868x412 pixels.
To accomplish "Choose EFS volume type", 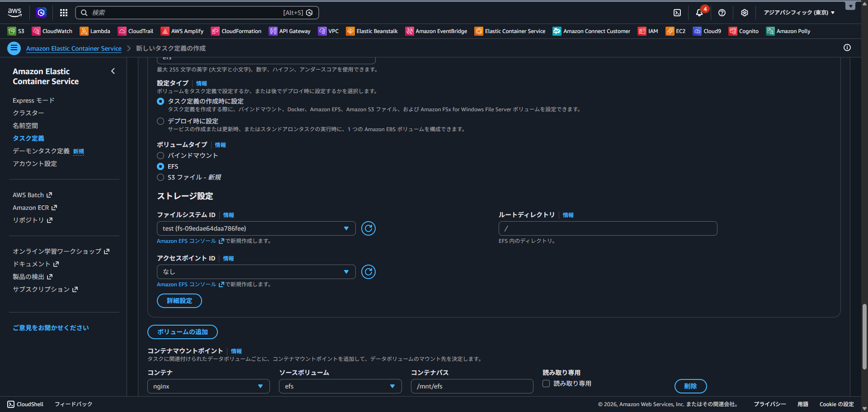I will click(x=160, y=166).
